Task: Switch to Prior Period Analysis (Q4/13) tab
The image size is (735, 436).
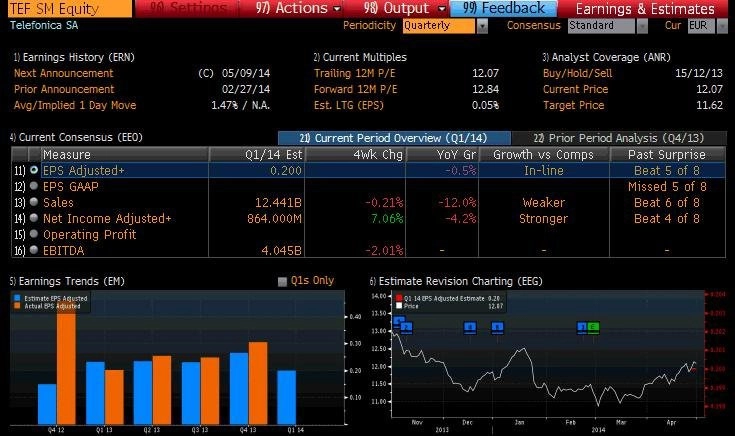Action: [x=619, y=138]
